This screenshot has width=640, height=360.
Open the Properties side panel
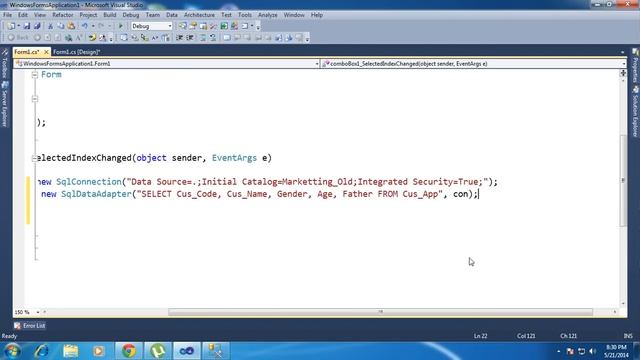(635, 66)
